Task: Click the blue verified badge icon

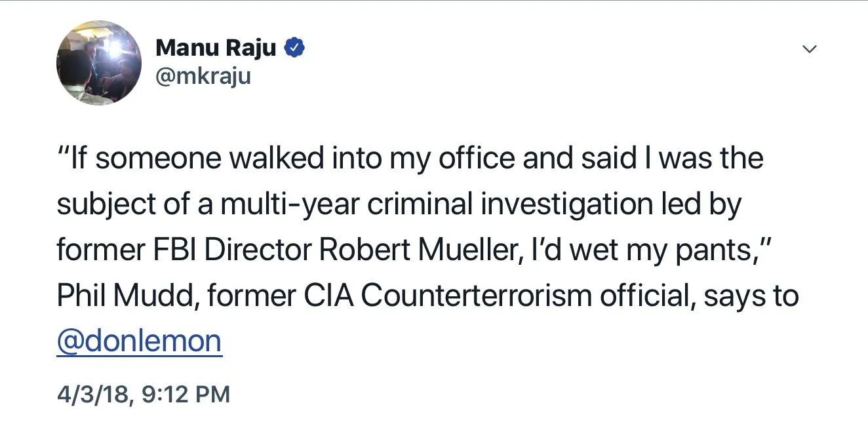Action: (294, 48)
